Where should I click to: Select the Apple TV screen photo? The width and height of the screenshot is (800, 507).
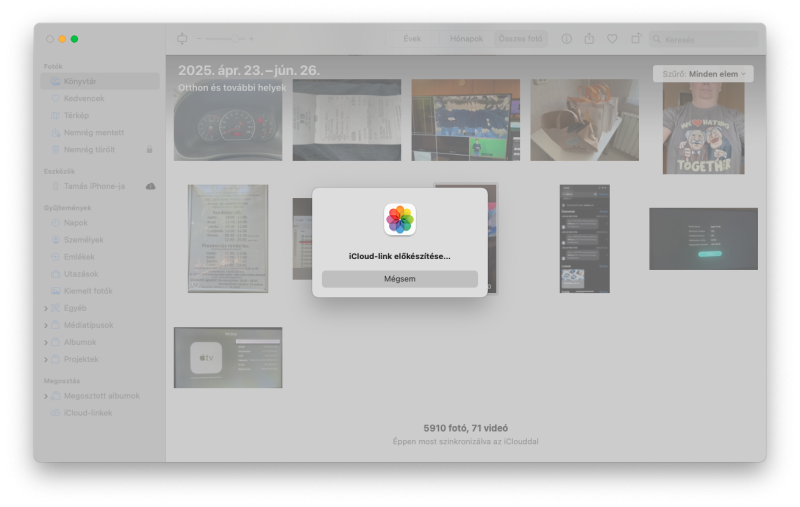pyautogui.click(x=228, y=358)
